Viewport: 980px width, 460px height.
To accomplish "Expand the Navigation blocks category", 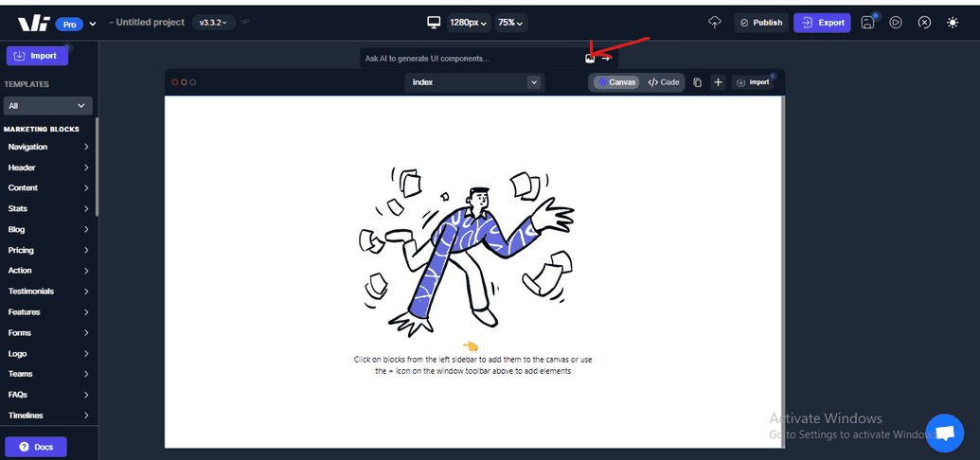I will pyautogui.click(x=47, y=147).
